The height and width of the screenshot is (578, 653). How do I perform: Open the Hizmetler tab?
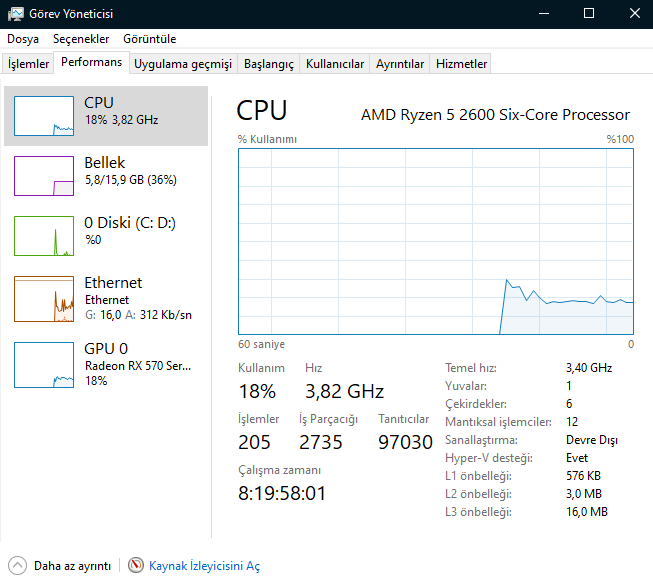tap(461, 64)
